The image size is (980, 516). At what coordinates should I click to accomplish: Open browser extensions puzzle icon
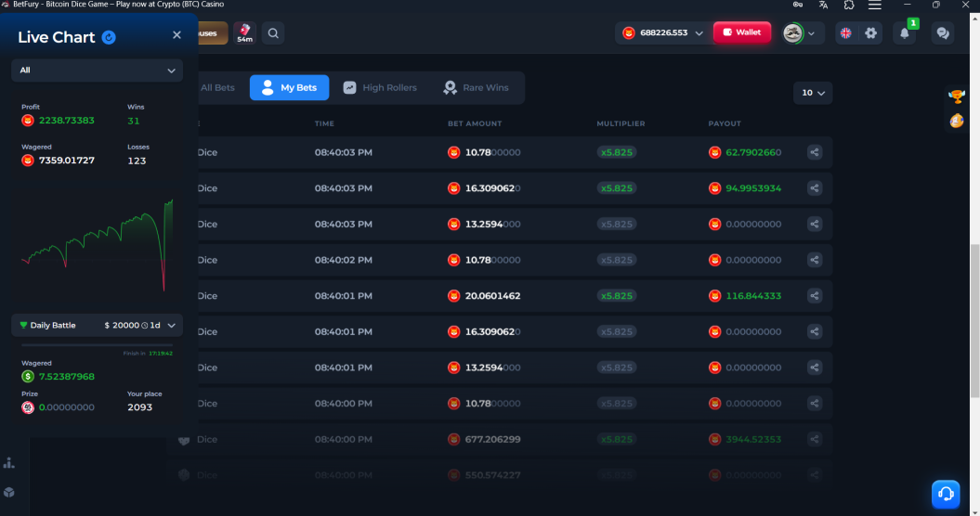(x=849, y=5)
